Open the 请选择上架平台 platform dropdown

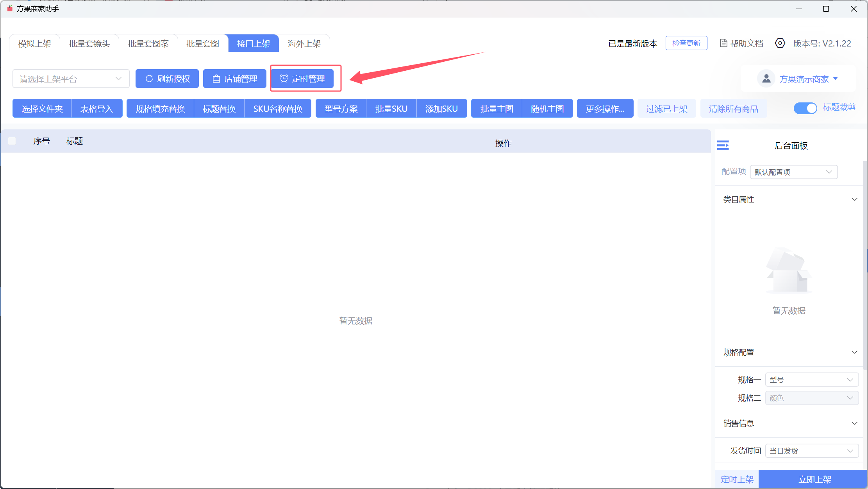[x=71, y=79]
